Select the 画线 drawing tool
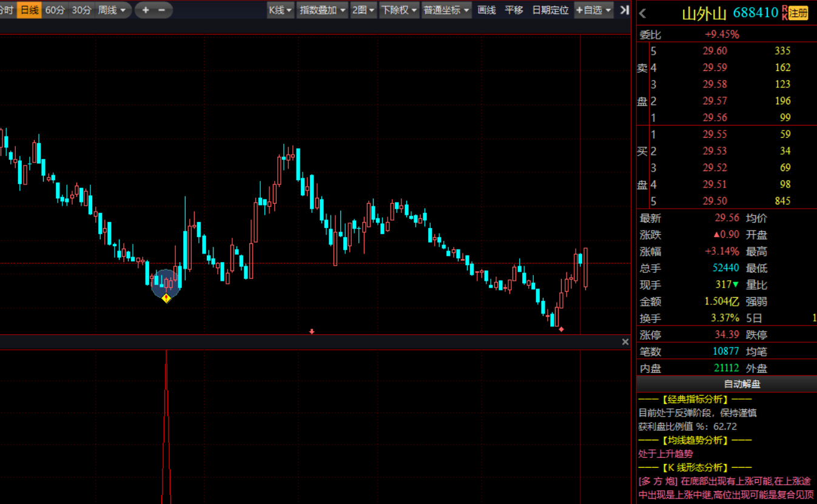The height and width of the screenshot is (504, 817). 486,10
